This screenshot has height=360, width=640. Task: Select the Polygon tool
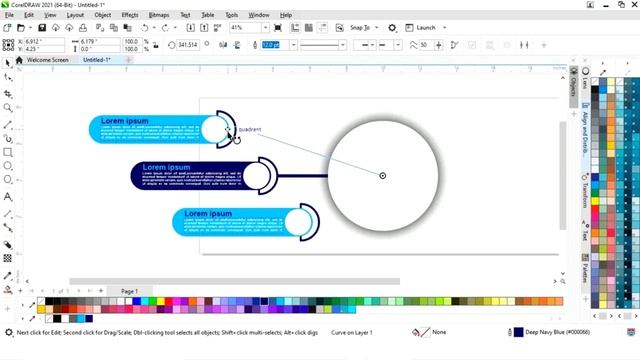7,179
